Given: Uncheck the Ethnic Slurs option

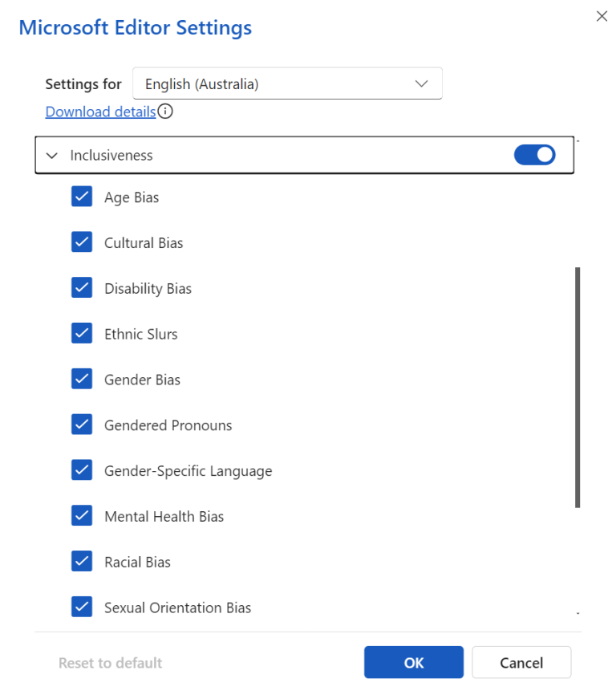Looking at the screenshot, I should pyautogui.click(x=81, y=333).
